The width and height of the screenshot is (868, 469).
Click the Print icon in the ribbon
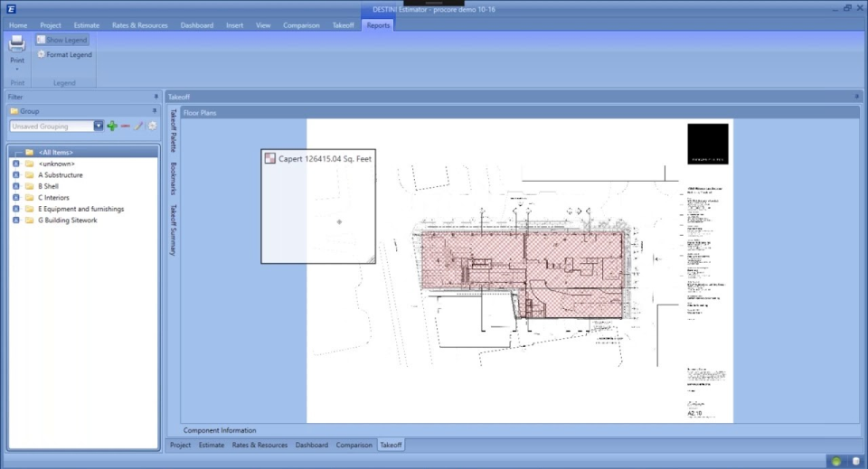[16, 45]
